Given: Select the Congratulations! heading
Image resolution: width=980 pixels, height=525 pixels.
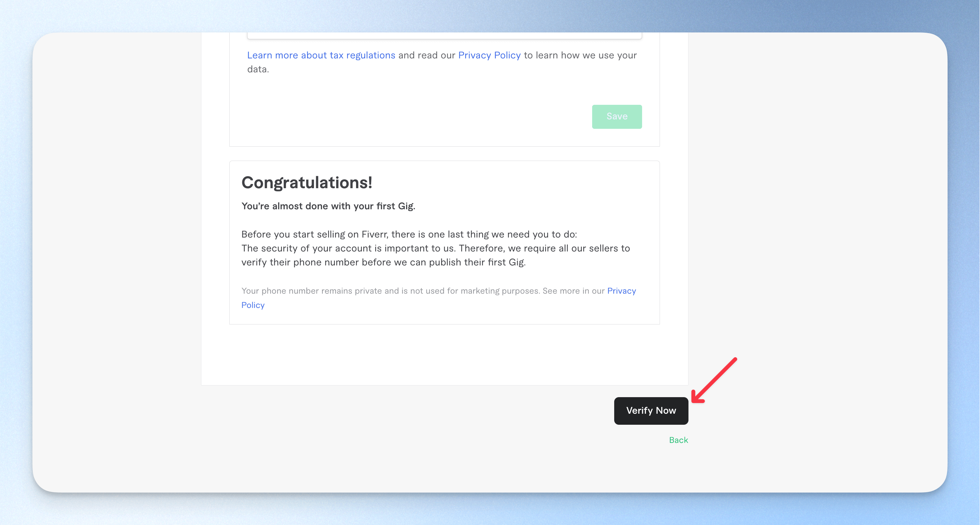Looking at the screenshot, I should point(307,183).
